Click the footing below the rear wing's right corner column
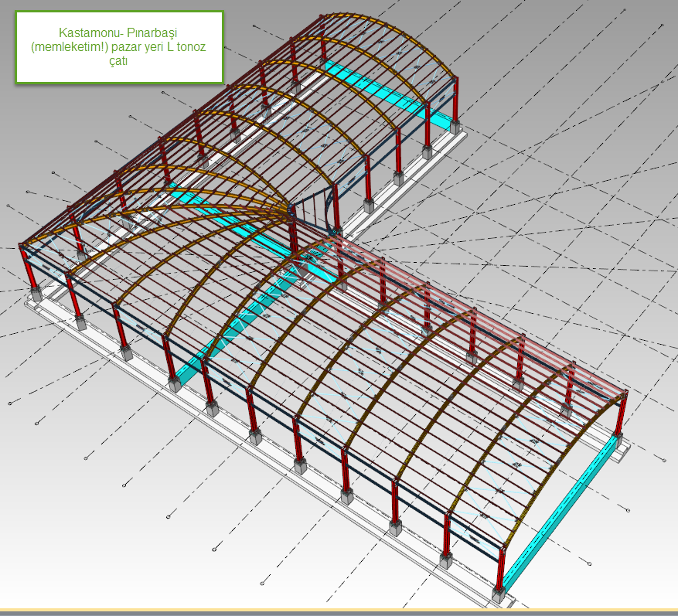The image size is (678, 616). tap(456, 126)
